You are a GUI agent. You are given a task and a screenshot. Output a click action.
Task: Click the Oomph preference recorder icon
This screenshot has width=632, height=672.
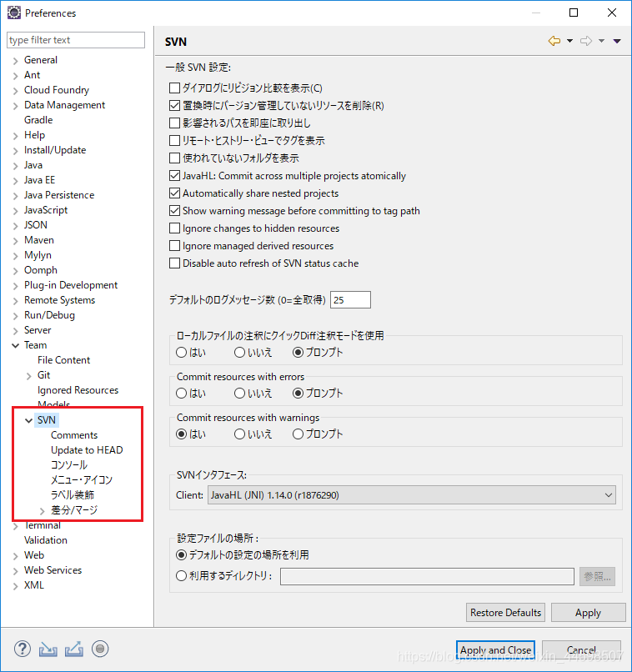(x=100, y=649)
